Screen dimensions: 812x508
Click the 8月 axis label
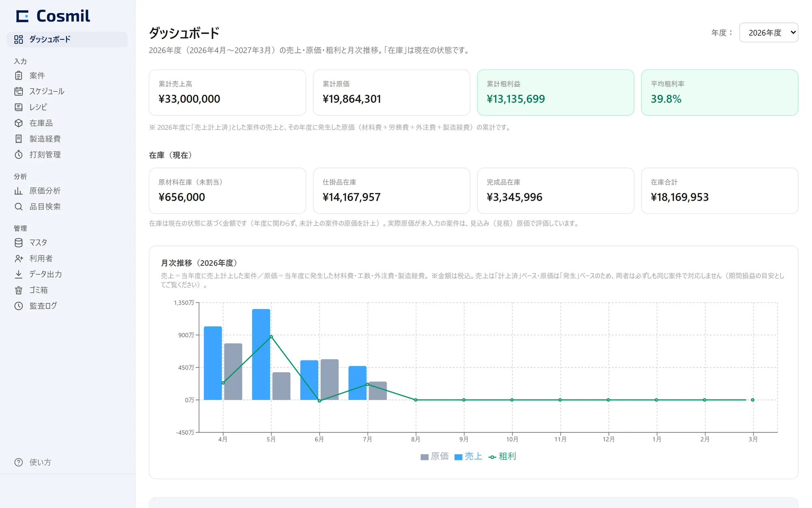coord(416,439)
